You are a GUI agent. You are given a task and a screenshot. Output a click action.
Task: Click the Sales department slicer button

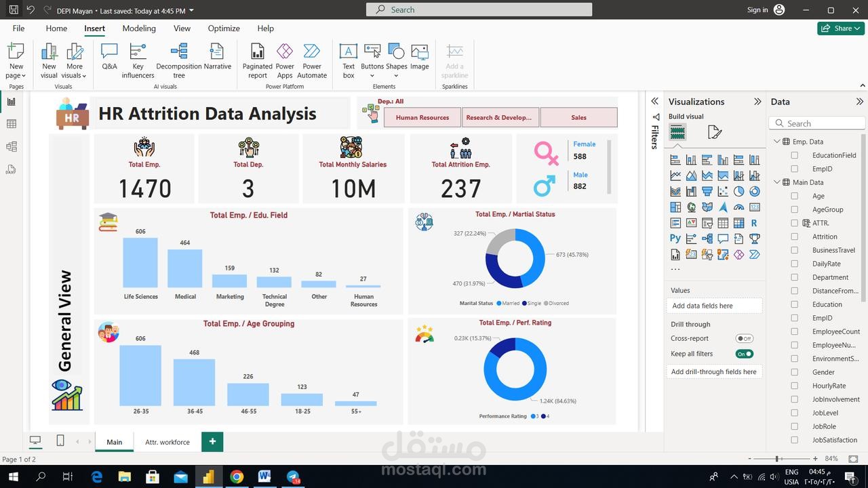tap(578, 117)
